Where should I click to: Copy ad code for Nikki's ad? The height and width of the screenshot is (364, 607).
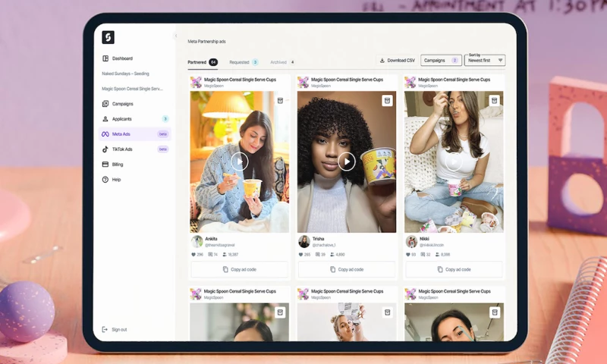click(x=454, y=269)
